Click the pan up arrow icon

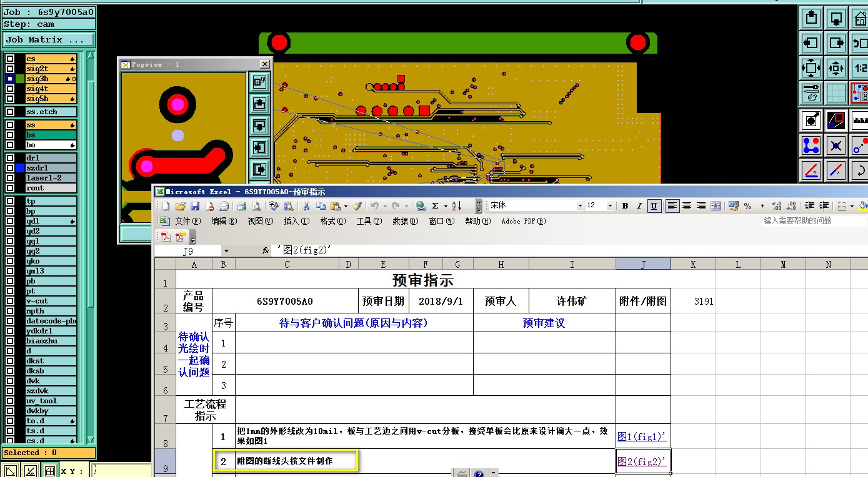click(x=811, y=17)
